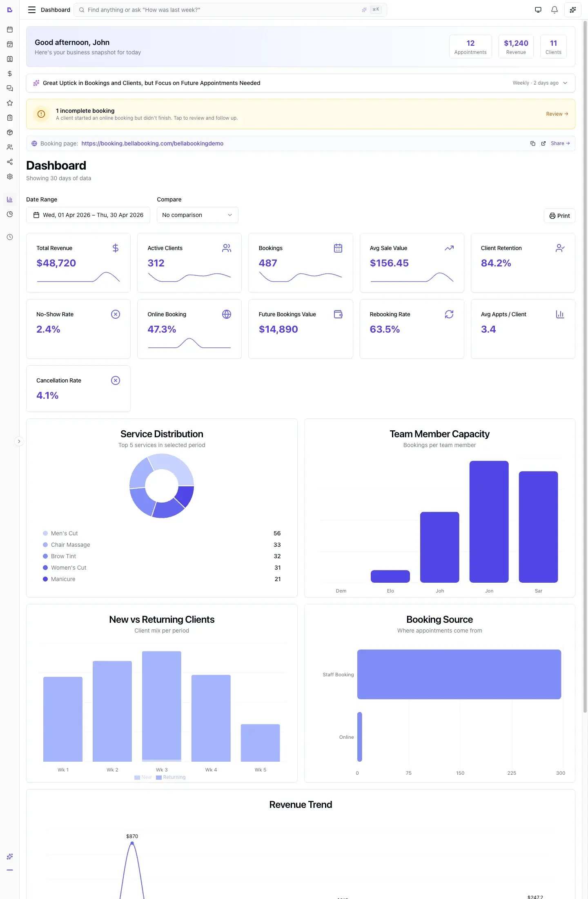Toggle the Returning series in chart legend
This screenshot has width=588, height=899.
click(171, 777)
